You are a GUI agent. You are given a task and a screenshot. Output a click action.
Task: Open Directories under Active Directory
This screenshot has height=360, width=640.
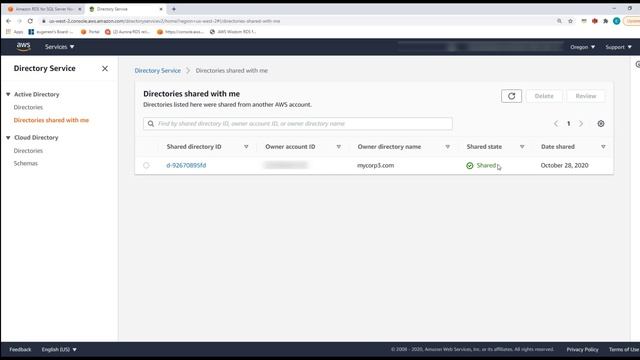coord(28,107)
